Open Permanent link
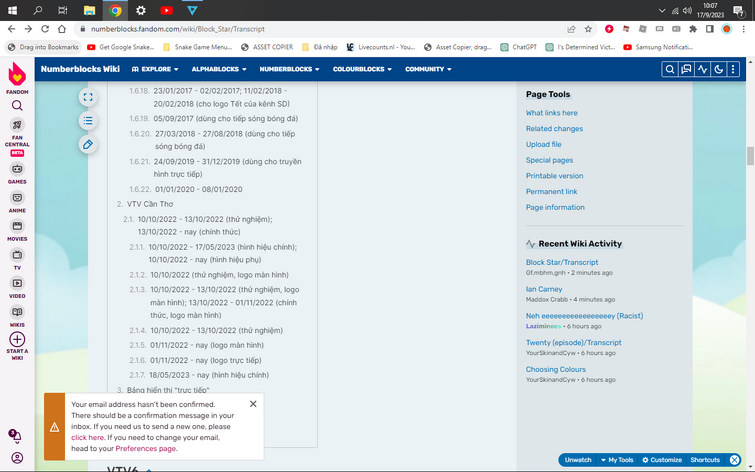755x472 pixels. point(551,192)
